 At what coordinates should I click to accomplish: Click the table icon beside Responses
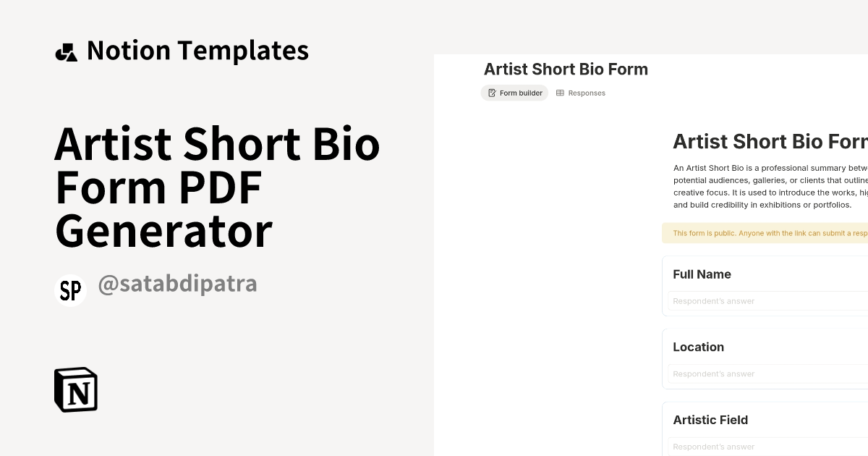[x=560, y=93]
